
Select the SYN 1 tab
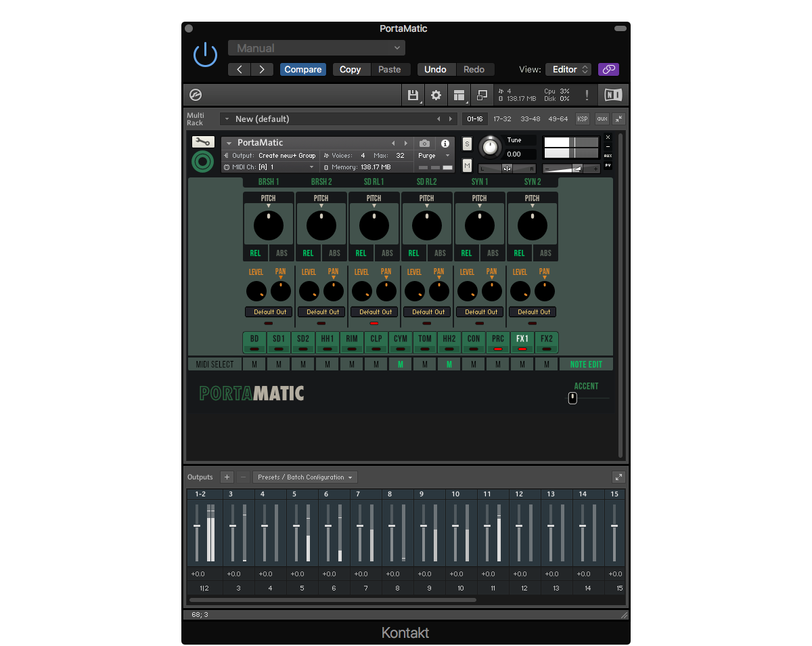480,181
